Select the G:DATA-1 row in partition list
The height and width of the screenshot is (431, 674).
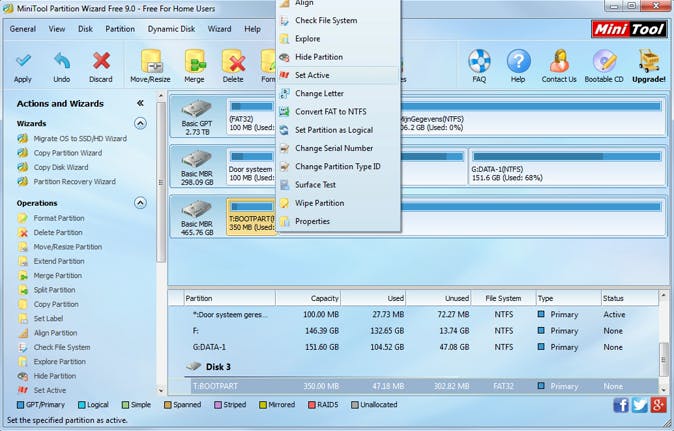pos(421,347)
